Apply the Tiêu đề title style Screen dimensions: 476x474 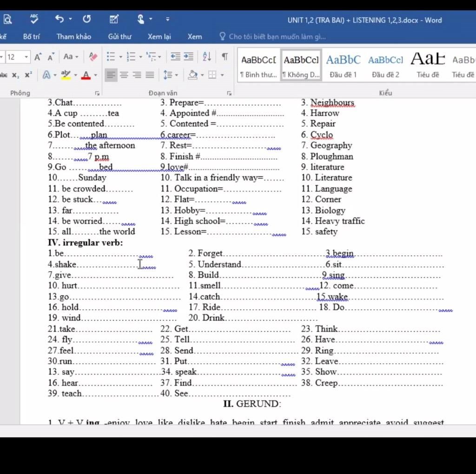428,65
